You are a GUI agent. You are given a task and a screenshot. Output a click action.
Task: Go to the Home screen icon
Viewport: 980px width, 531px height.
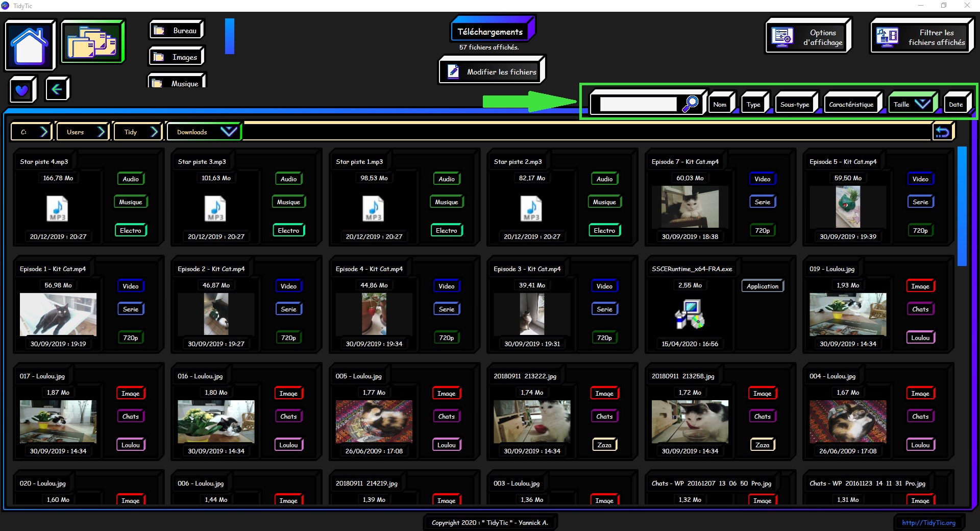pyautogui.click(x=30, y=45)
